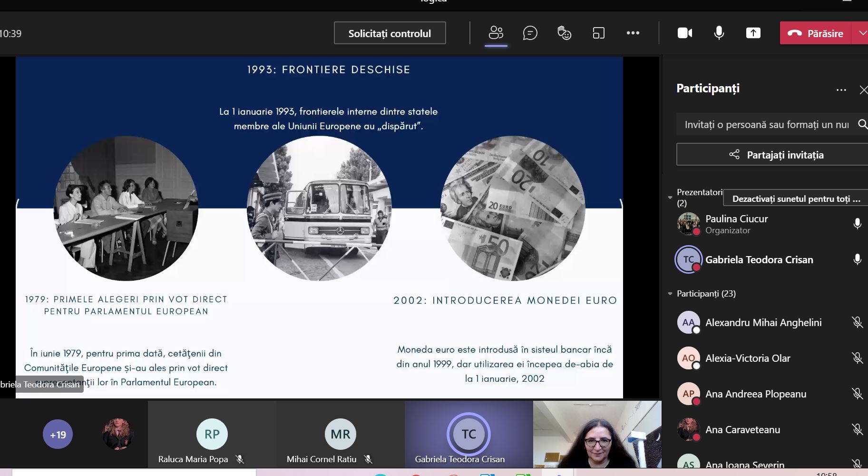Click search icon in invite field
Image resolution: width=868 pixels, height=476 pixels.
[862, 124]
